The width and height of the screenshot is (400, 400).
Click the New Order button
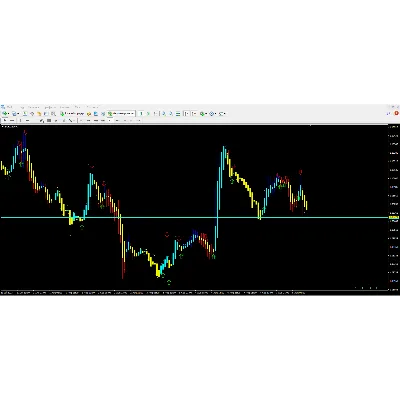point(72,114)
